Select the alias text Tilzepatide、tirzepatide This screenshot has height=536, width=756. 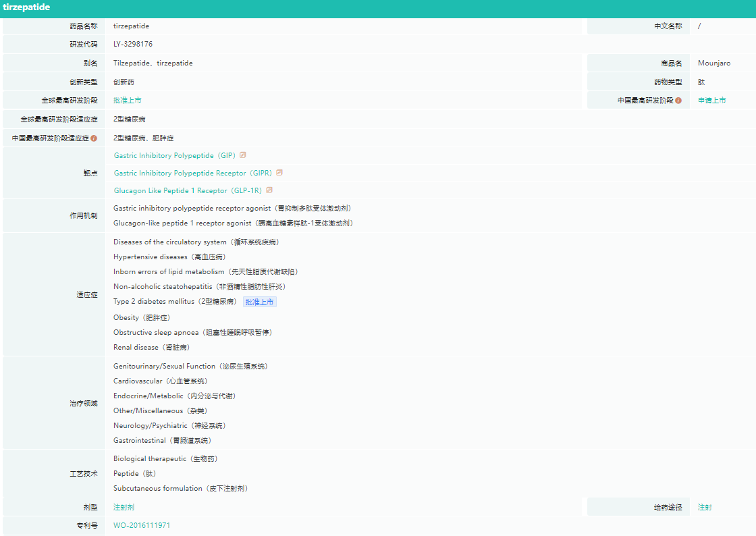[x=153, y=63]
